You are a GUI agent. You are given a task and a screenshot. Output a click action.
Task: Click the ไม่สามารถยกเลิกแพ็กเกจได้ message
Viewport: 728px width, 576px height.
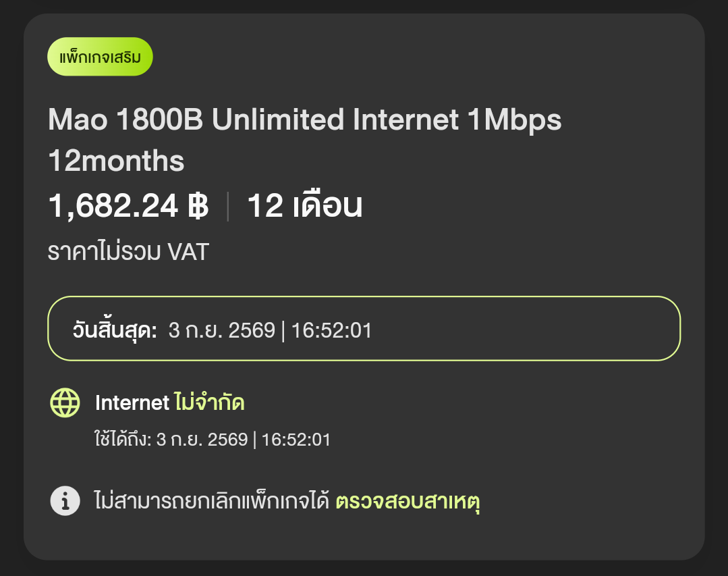212,500
